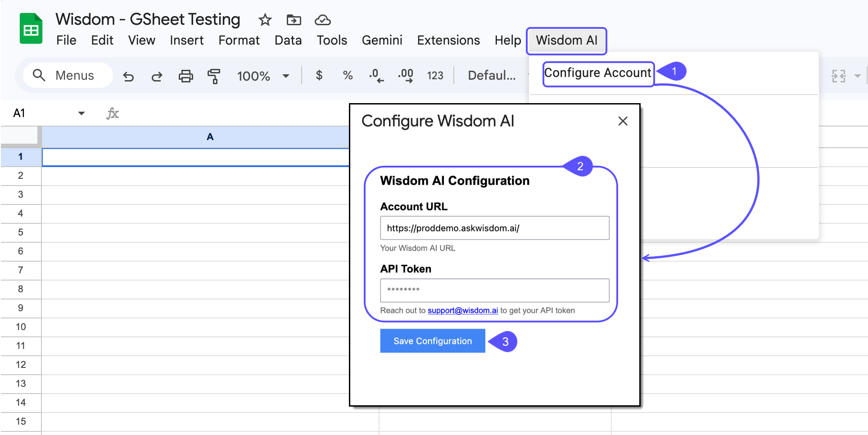Viewport: 868px width, 435px height.
Task: Select the Paint format tool
Action: click(214, 76)
